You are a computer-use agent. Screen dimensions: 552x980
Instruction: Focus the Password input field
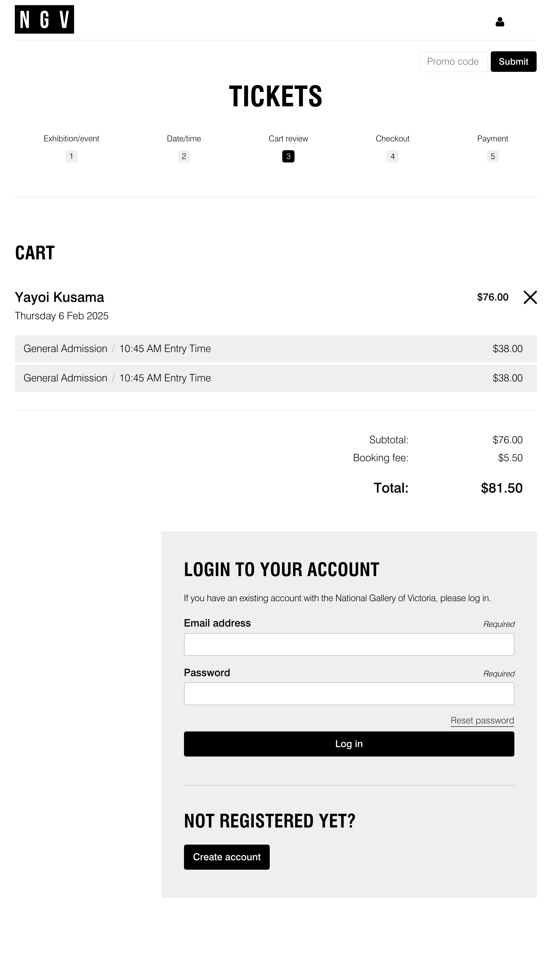point(349,694)
